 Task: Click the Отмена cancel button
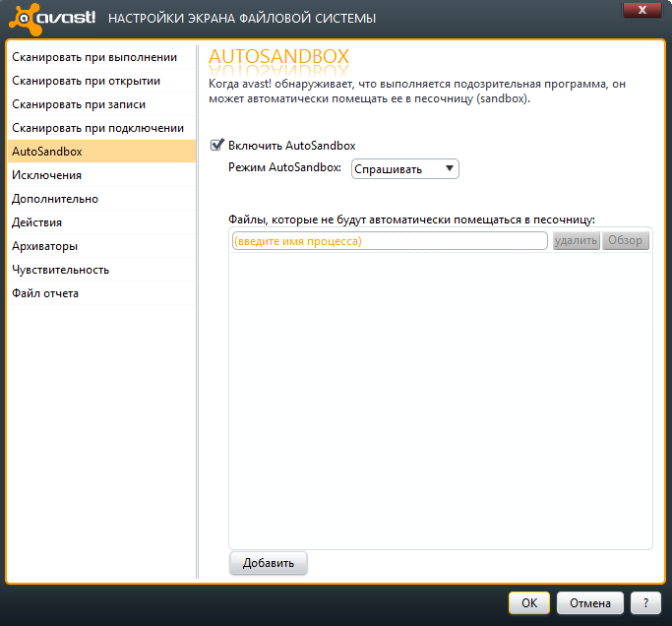(x=589, y=603)
